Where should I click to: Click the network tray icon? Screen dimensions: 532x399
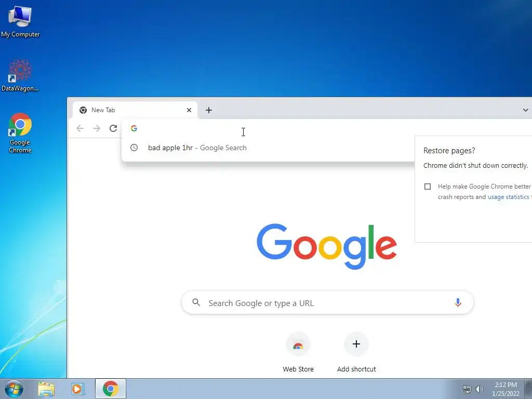click(x=467, y=389)
